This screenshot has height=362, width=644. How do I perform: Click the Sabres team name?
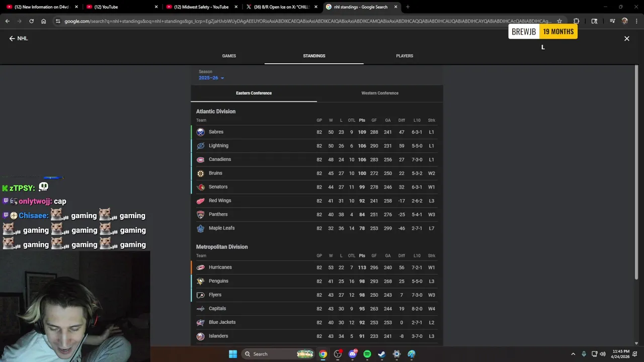[x=216, y=132]
